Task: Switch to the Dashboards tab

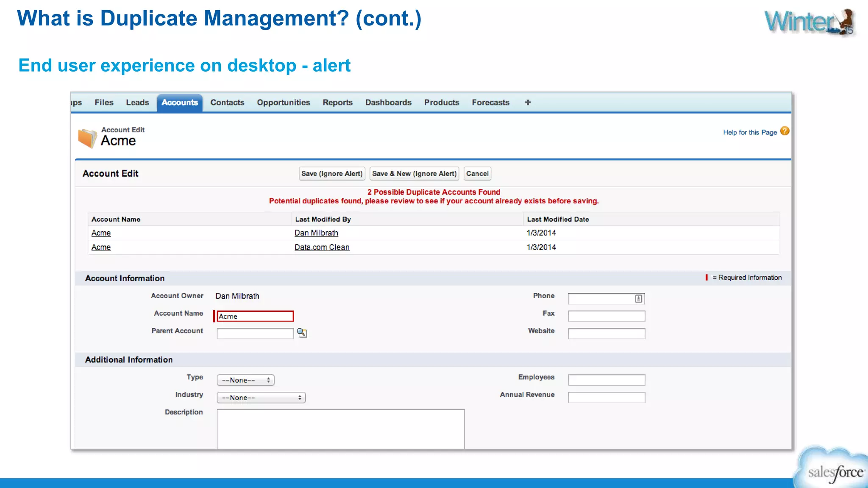Action: [x=388, y=103]
